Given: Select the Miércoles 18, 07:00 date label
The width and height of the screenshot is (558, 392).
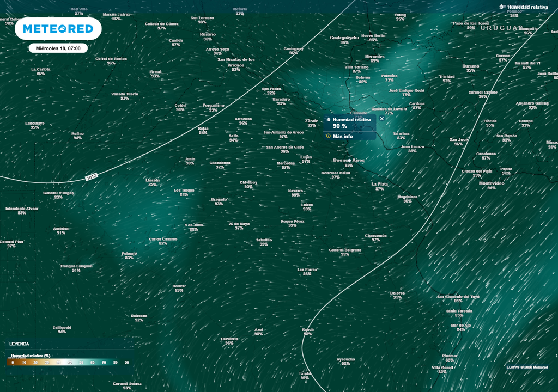Looking at the screenshot, I should click(58, 48).
